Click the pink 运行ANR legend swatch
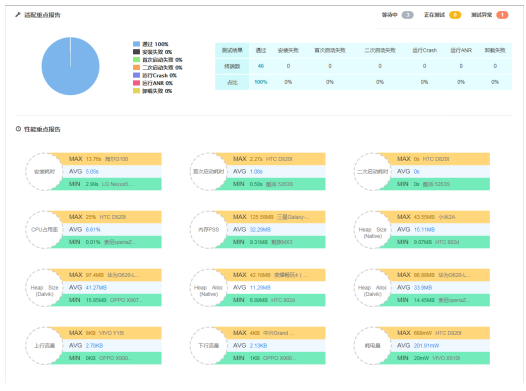Viewport: 526px width, 391px height. tap(136, 83)
